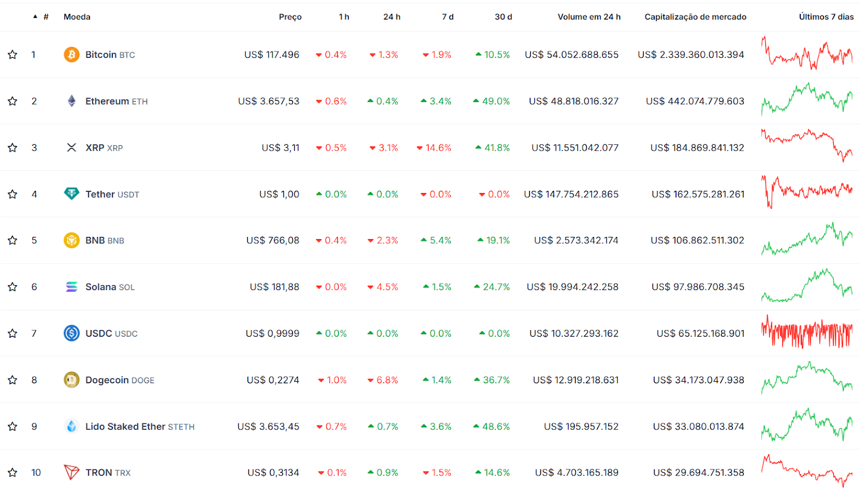Image resolution: width=868 pixels, height=495 pixels.
Task: Open Solana 7-day sparkline chart
Action: click(807, 285)
